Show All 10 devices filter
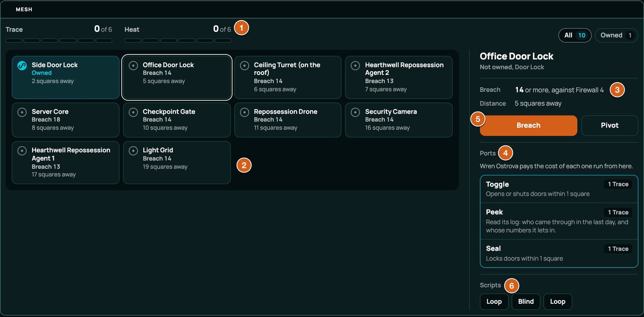Image resolution: width=644 pixels, height=317 pixels. click(x=575, y=35)
